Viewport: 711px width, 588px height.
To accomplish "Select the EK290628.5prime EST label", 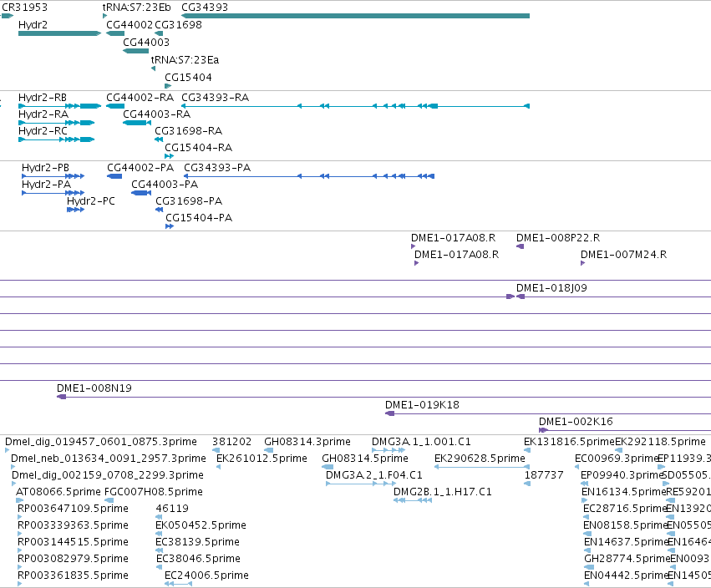I will (x=480, y=459).
